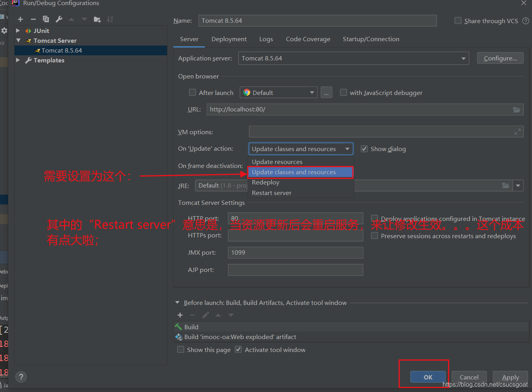Image resolution: width=532 pixels, height=392 pixels.
Task: Click the JMX port field
Action: tap(295, 253)
